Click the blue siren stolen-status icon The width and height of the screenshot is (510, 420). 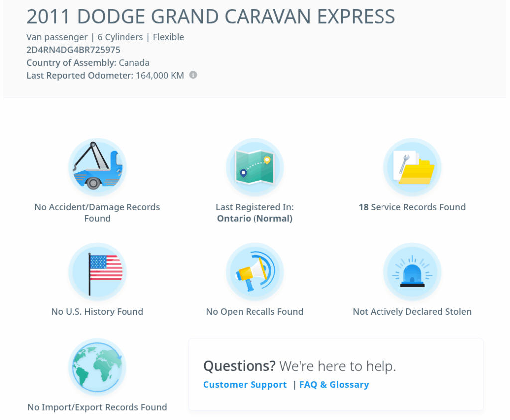click(x=412, y=272)
